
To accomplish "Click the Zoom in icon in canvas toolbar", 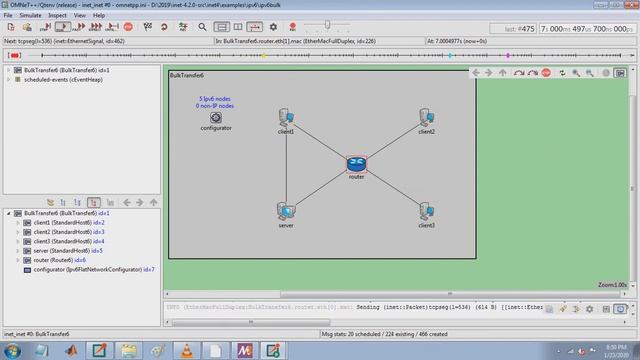I will click(x=576, y=73).
